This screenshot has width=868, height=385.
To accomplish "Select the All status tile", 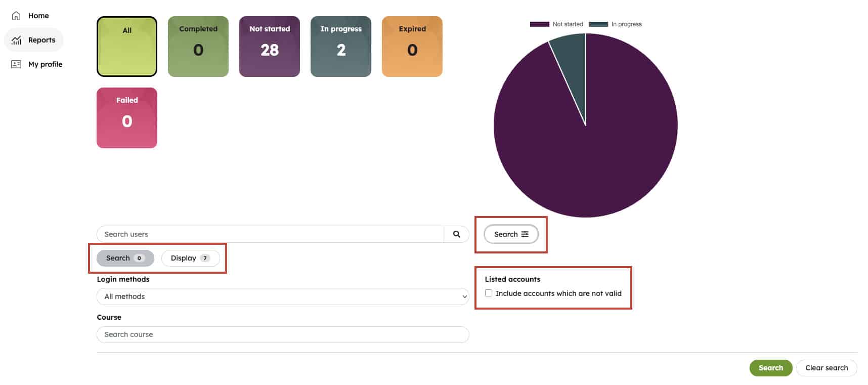I will [127, 47].
